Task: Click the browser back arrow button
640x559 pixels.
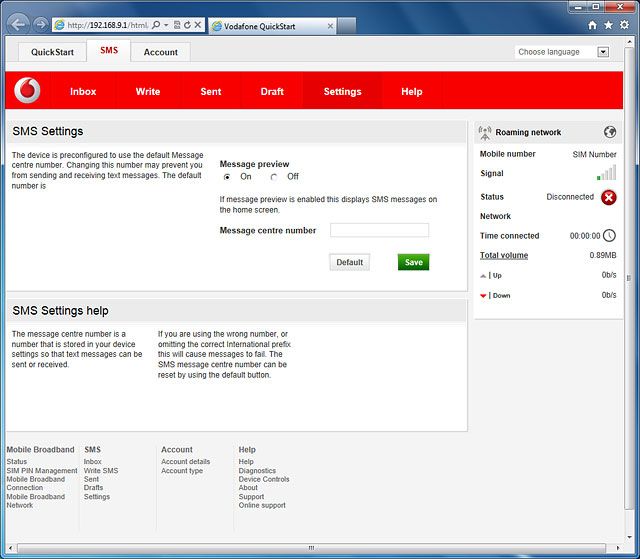Action: (18, 25)
